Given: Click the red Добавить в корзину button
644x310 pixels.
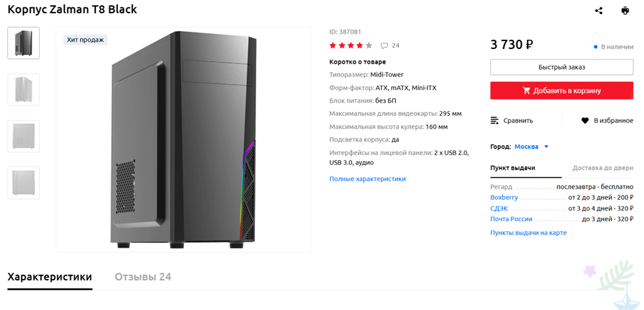Looking at the screenshot, I should (x=561, y=90).
